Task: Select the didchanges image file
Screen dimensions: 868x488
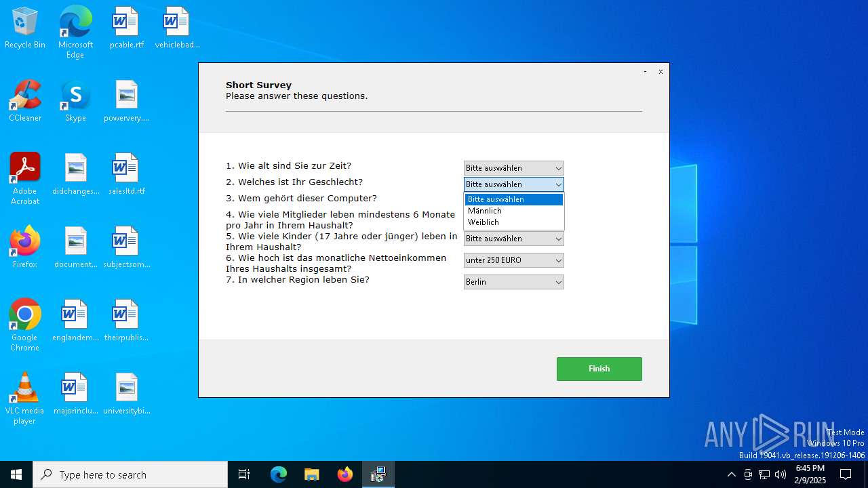Action: click(75, 175)
